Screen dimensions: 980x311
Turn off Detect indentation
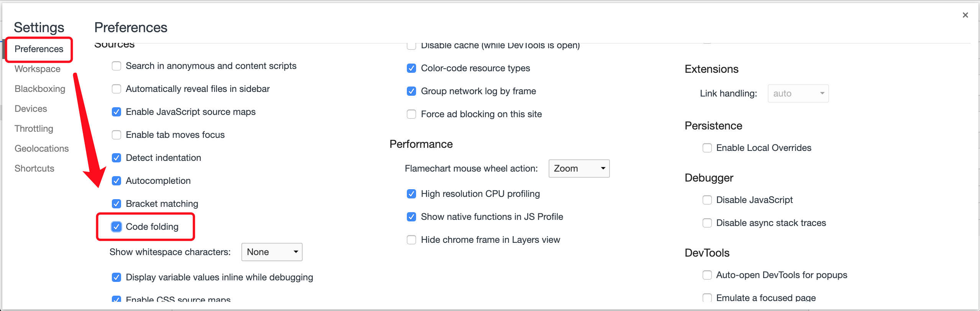(116, 158)
